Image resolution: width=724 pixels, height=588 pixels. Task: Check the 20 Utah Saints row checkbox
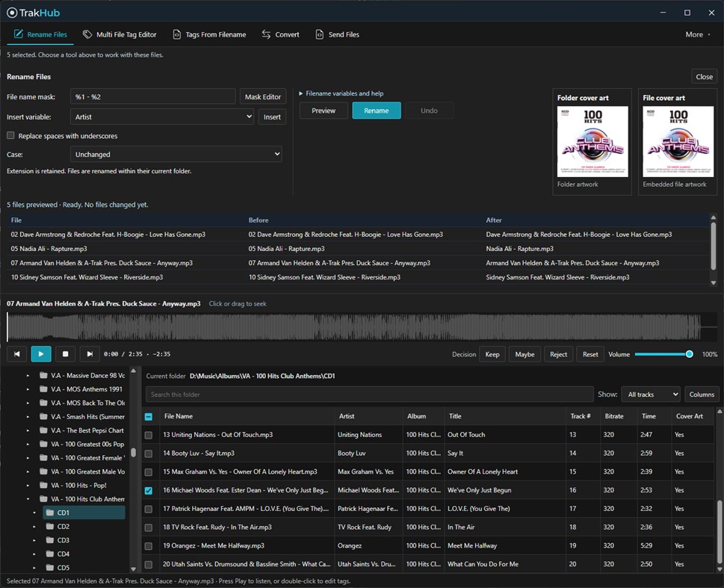(149, 564)
